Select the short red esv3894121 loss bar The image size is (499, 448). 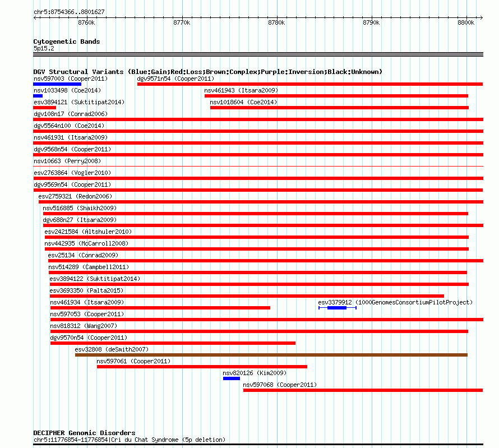point(44,108)
